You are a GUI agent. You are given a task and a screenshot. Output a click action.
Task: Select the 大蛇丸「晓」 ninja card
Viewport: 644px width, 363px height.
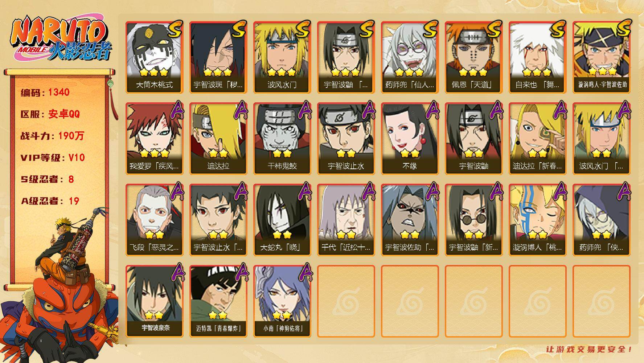click(282, 220)
